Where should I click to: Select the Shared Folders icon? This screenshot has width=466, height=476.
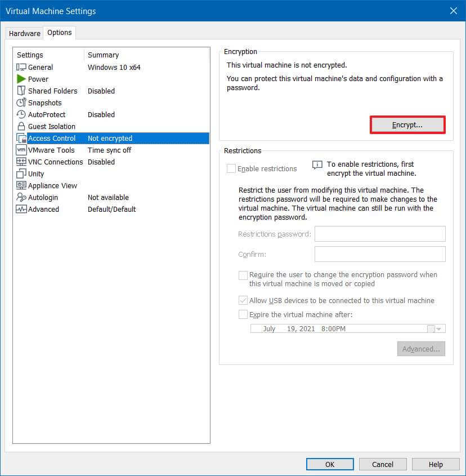pyautogui.click(x=21, y=91)
